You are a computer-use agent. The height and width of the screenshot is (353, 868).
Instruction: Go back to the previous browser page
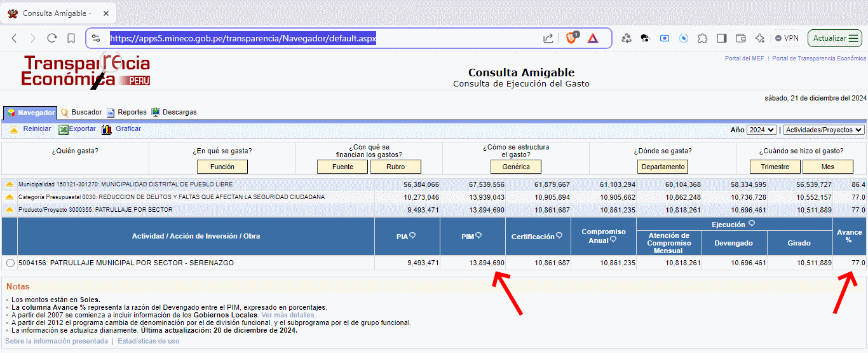[x=14, y=38]
